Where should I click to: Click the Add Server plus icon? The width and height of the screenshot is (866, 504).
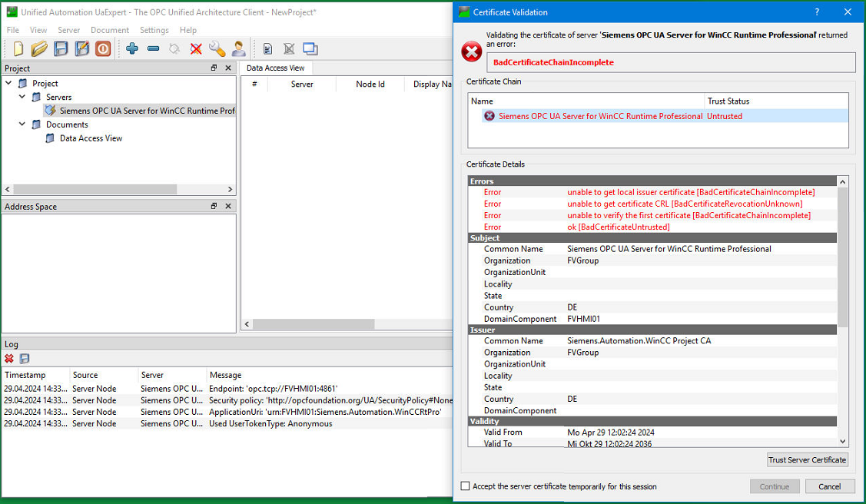coord(132,48)
